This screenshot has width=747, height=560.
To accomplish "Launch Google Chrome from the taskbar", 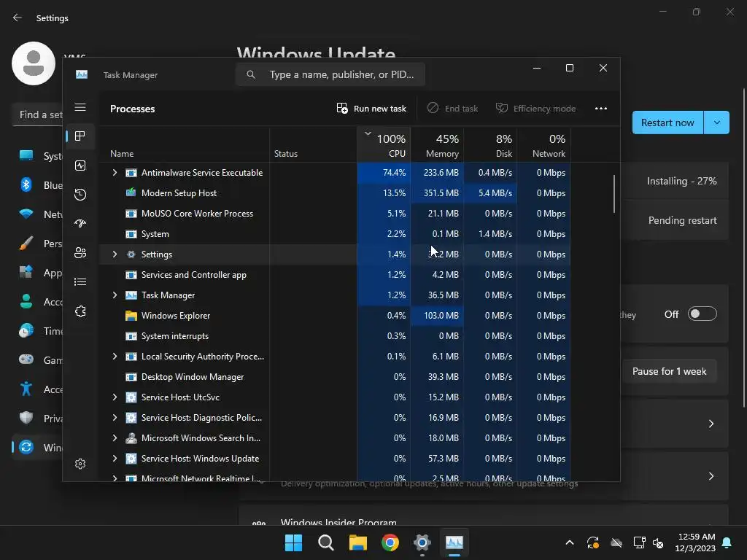I will coord(390,542).
